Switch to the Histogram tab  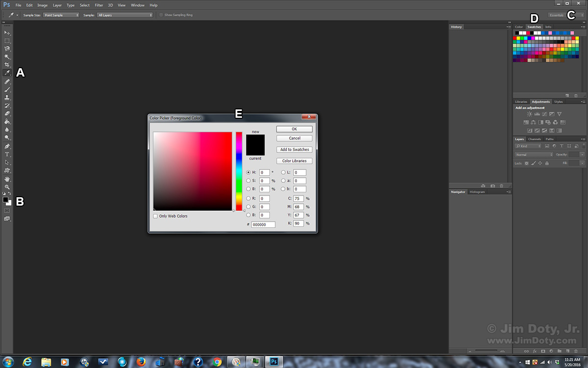[x=477, y=192]
